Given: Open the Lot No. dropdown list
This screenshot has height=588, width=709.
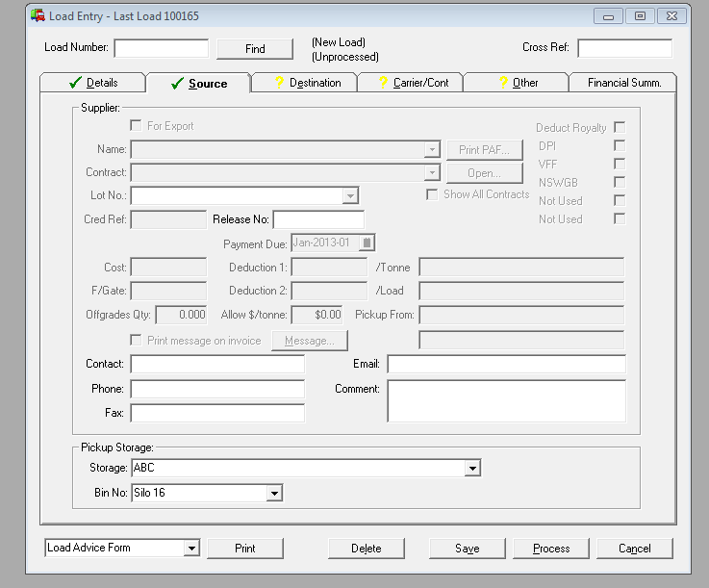Looking at the screenshot, I should point(350,196).
